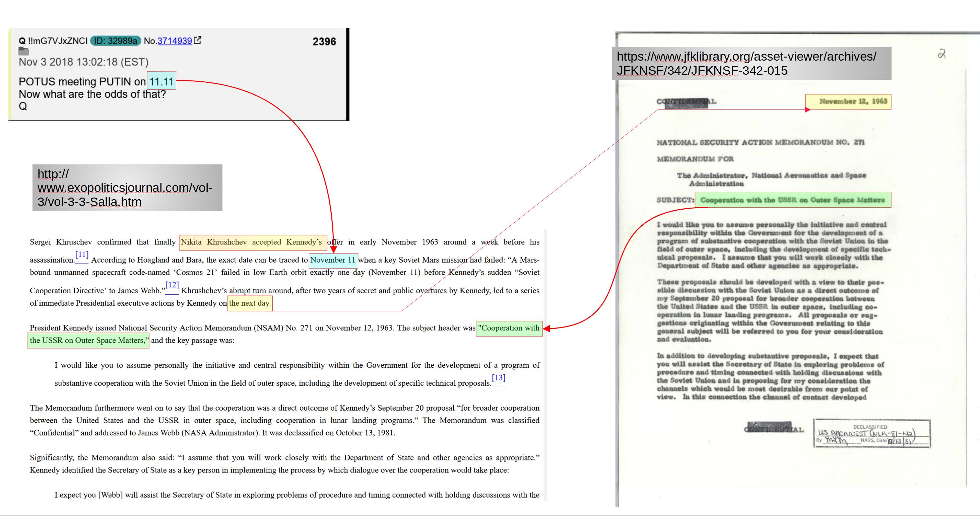
Task: Open footnote reference [12]
Action: coord(172,285)
